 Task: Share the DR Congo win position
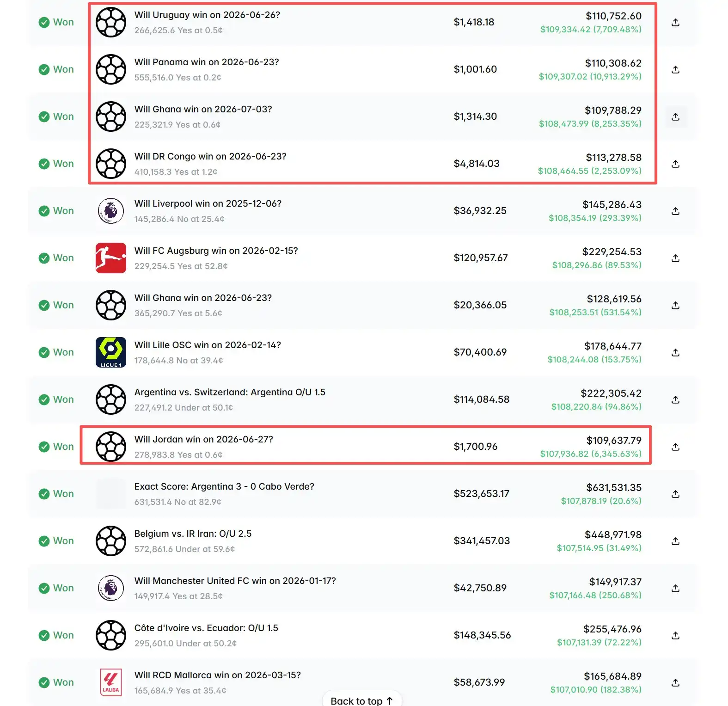pyautogui.click(x=675, y=164)
